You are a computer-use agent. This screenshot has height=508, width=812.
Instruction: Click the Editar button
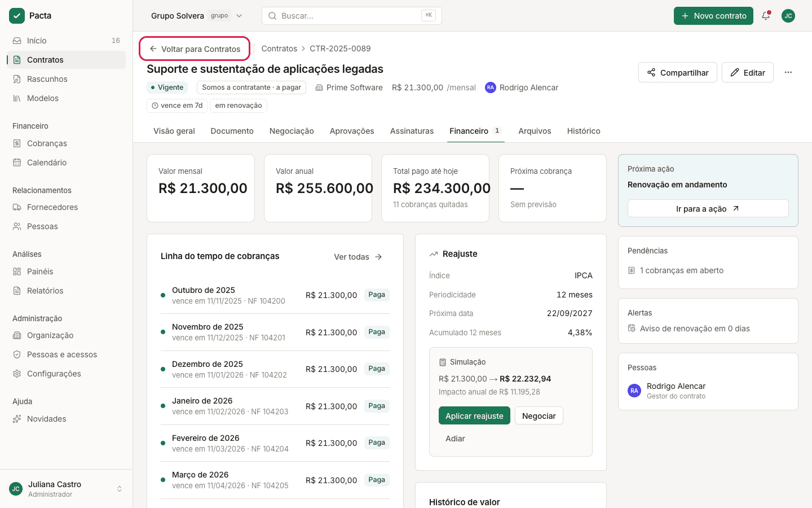748,72
